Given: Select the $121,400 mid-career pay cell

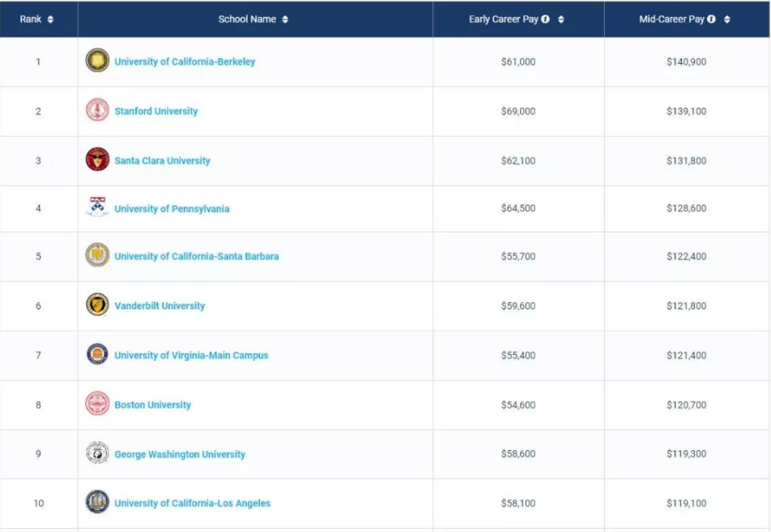Looking at the screenshot, I should (x=687, y=355).
